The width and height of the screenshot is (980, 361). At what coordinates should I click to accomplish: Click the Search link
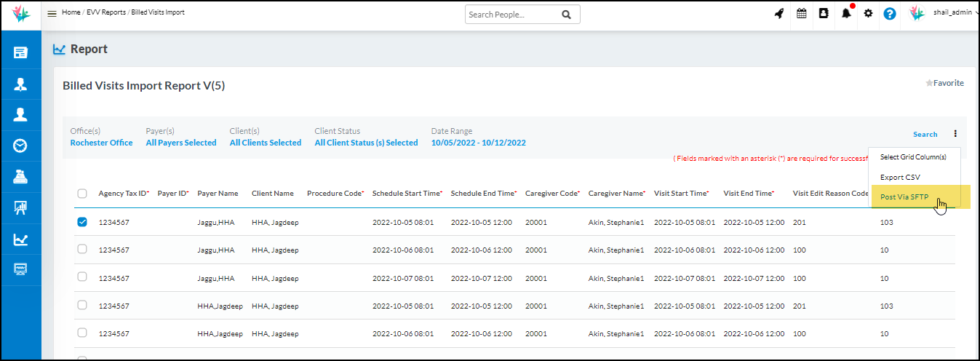(925, 135)
